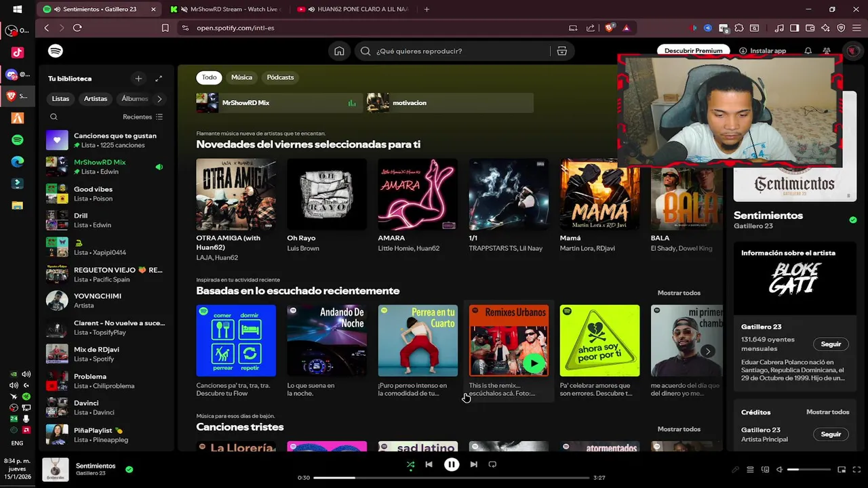Click Descubrir Premium button

tap(693, 51)
